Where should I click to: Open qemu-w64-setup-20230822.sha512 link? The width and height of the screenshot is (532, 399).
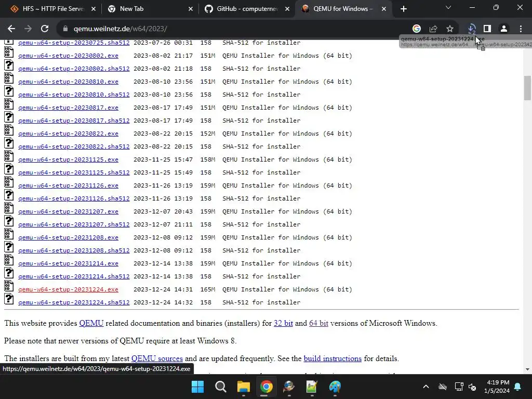coord(74,147)
